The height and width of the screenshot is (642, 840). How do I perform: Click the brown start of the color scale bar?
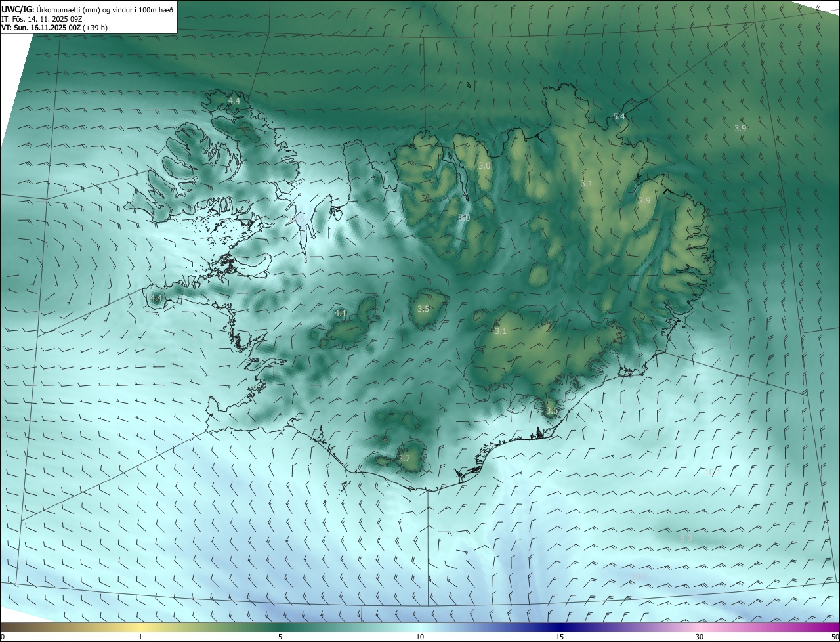7,627
